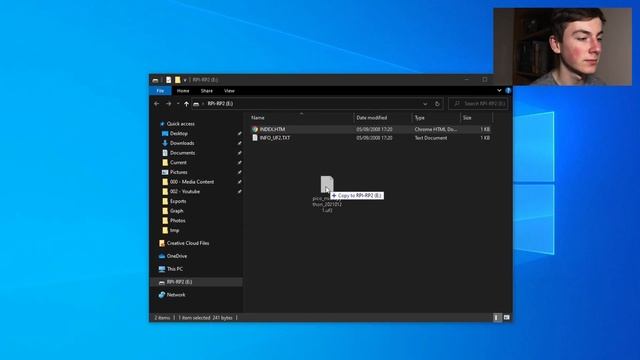Select the RPI-RP2 (E:) drive in sidebar
640x360 pixels.
click(179, 282)
